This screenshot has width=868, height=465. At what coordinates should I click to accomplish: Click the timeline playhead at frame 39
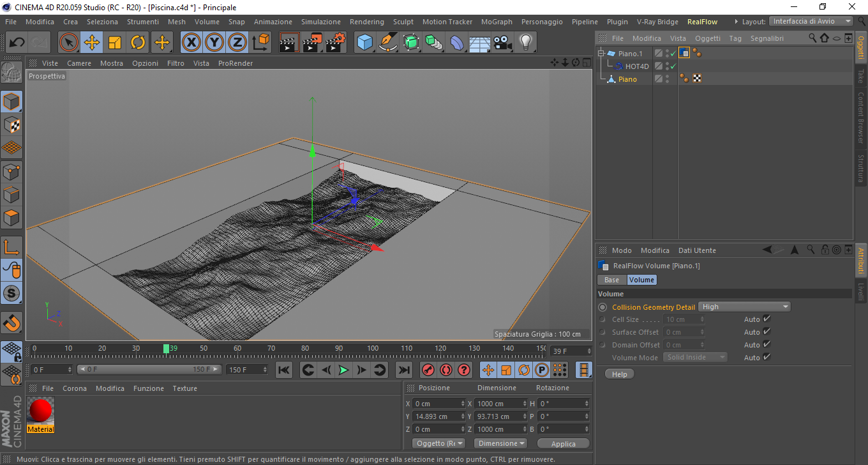pyautogui.click(x=166, y=349)
